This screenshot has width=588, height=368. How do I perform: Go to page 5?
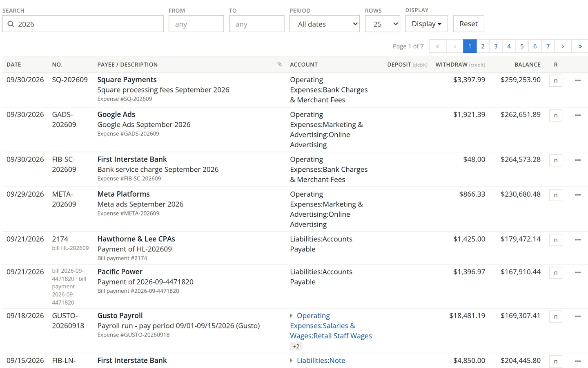click(522, 46)
